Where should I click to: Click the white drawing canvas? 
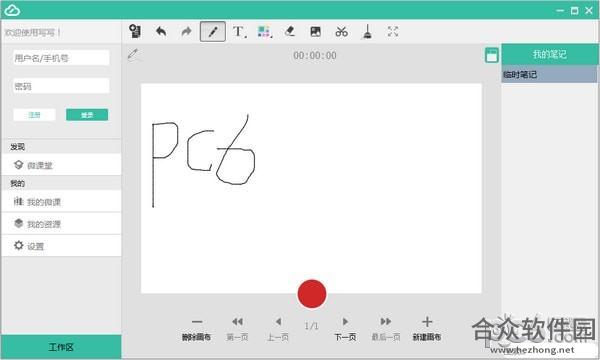point(311,188)
